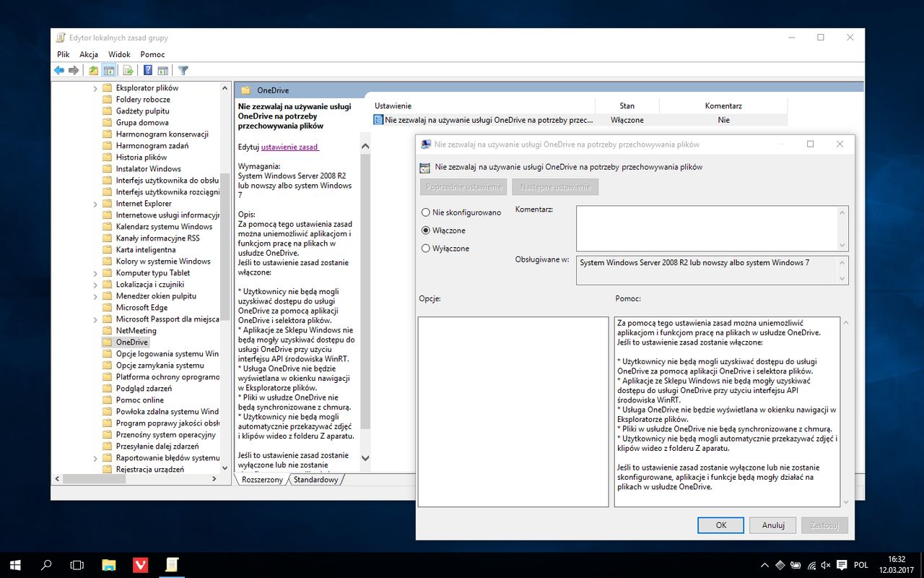
Task: Click the 'ustawienie zasad' edit link
Action: tap(289, 147)
